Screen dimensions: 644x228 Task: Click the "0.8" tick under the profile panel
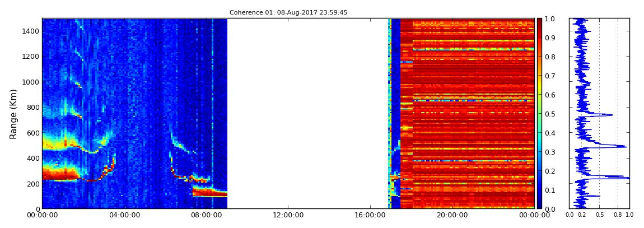618,215
